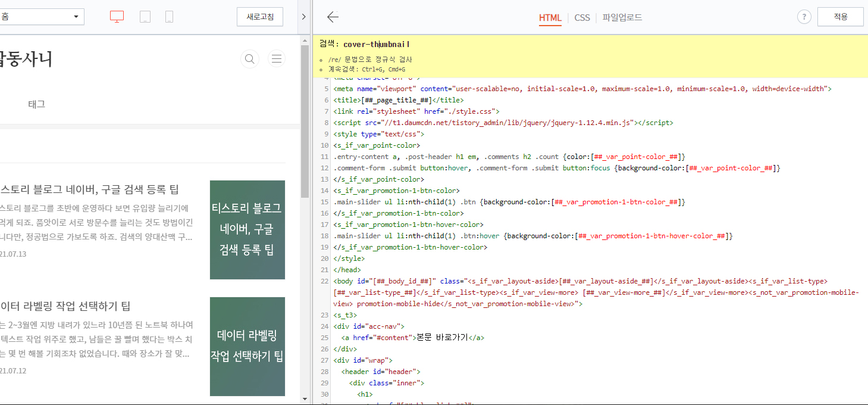Click the .entry-content a color rule line
Image resolution: width=868 pixels, height=405 pixels.
point(510,157)
